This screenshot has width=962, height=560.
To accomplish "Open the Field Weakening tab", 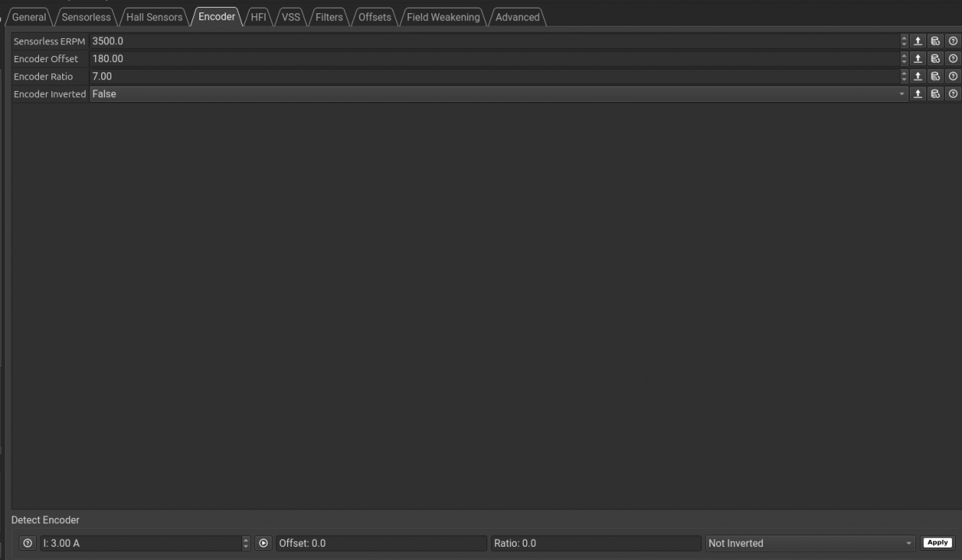I will (443, 17).
